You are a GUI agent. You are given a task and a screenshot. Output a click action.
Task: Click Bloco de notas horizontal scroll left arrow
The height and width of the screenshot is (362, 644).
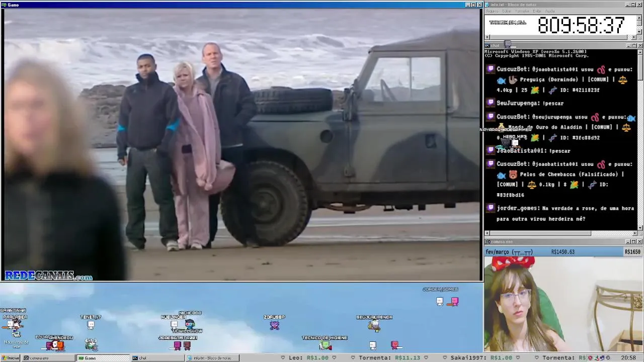point(487,37)
